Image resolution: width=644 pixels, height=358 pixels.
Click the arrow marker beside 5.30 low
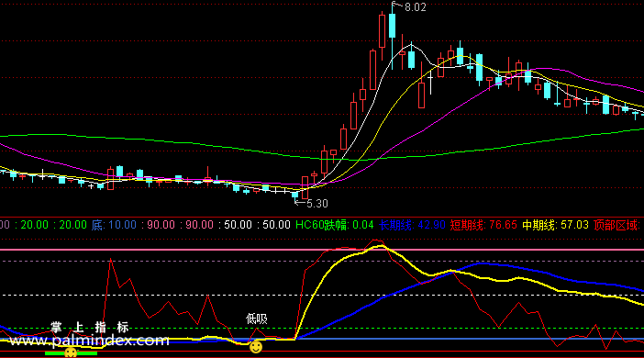(300, 202)
